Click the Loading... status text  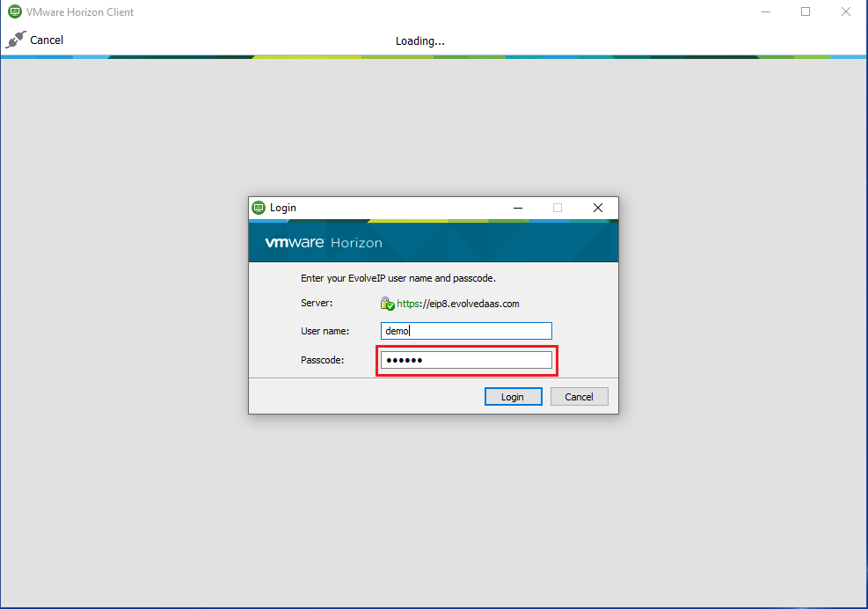419,40
